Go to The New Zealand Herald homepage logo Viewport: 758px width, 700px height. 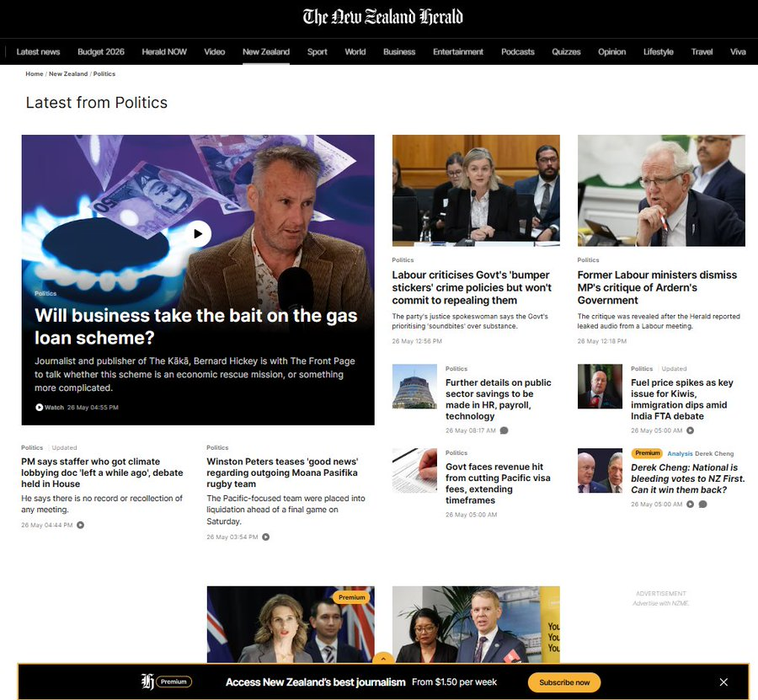click(383, 17)
